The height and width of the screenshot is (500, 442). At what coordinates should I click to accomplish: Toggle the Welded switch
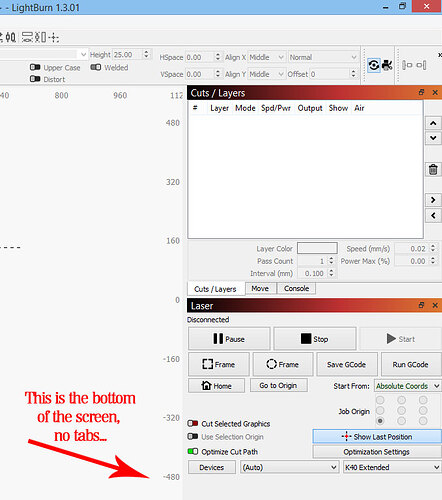[x=96, y=67]
